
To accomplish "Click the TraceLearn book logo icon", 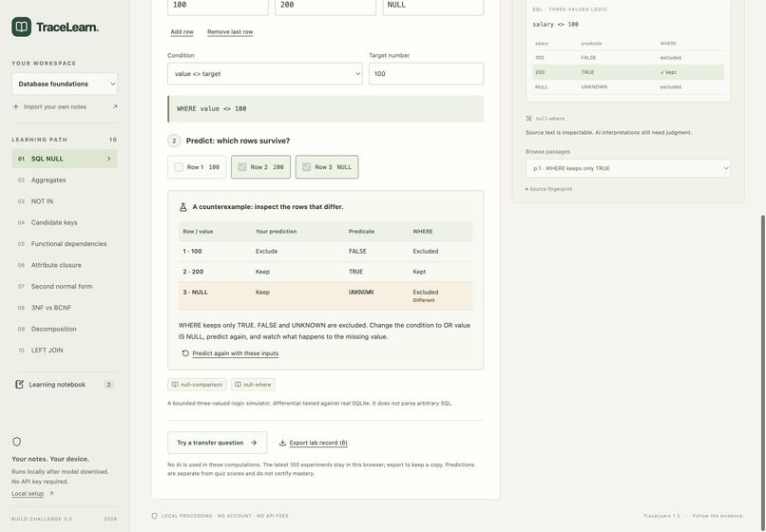I will (22, 27).
